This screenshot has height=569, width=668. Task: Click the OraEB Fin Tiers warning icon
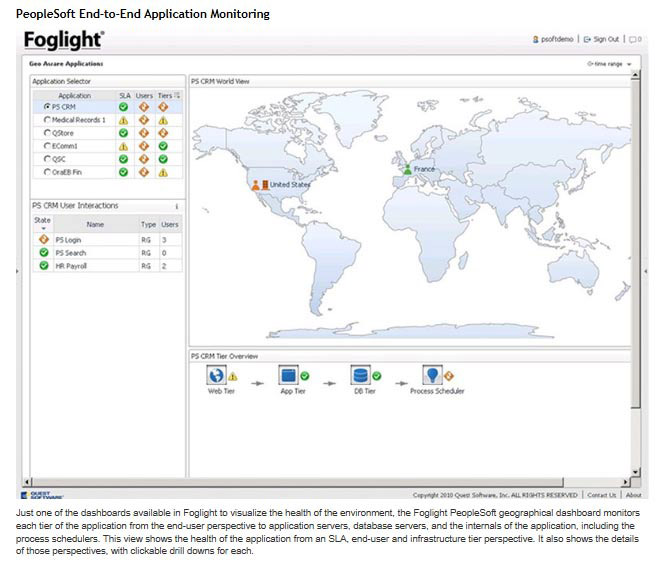coord(163,172)
